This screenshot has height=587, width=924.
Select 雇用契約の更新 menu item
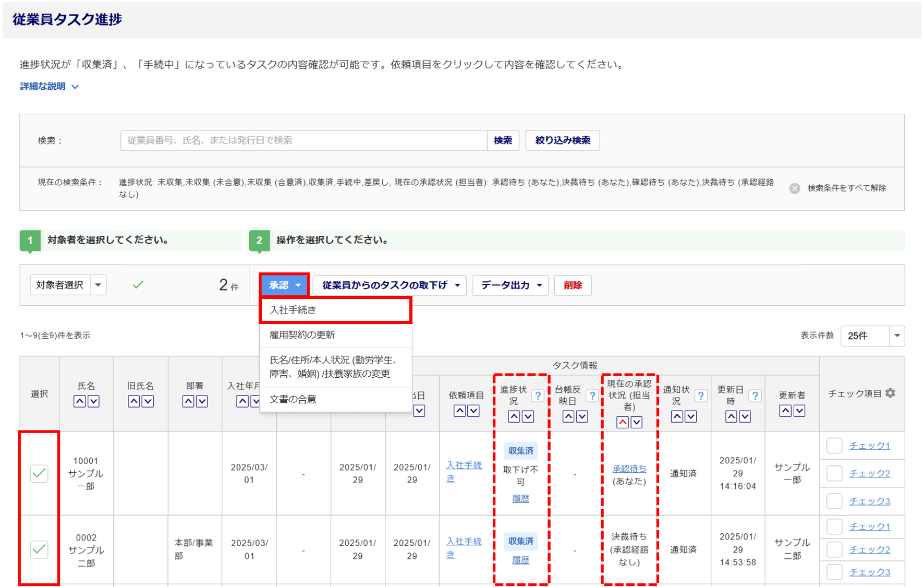335,335
